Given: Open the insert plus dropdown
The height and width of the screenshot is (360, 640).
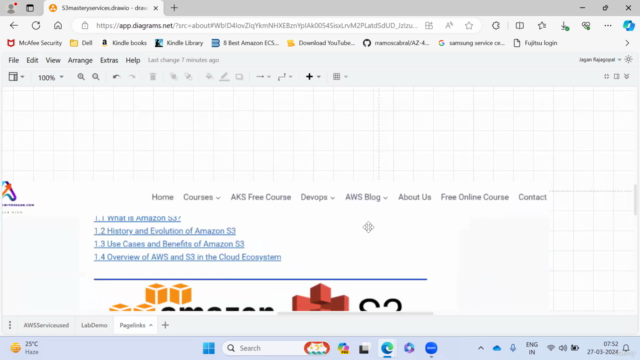Looking at the screenshot, I should [313, 77].
